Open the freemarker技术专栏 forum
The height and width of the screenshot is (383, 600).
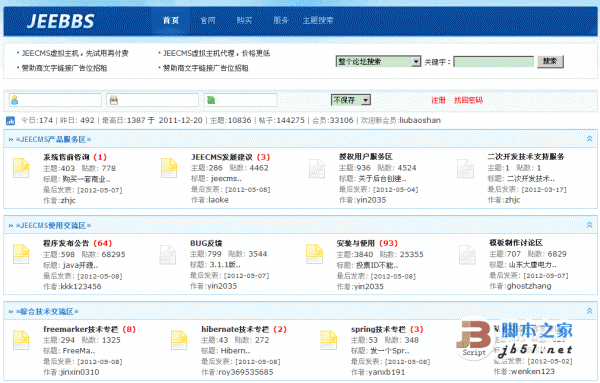point(80,329)
